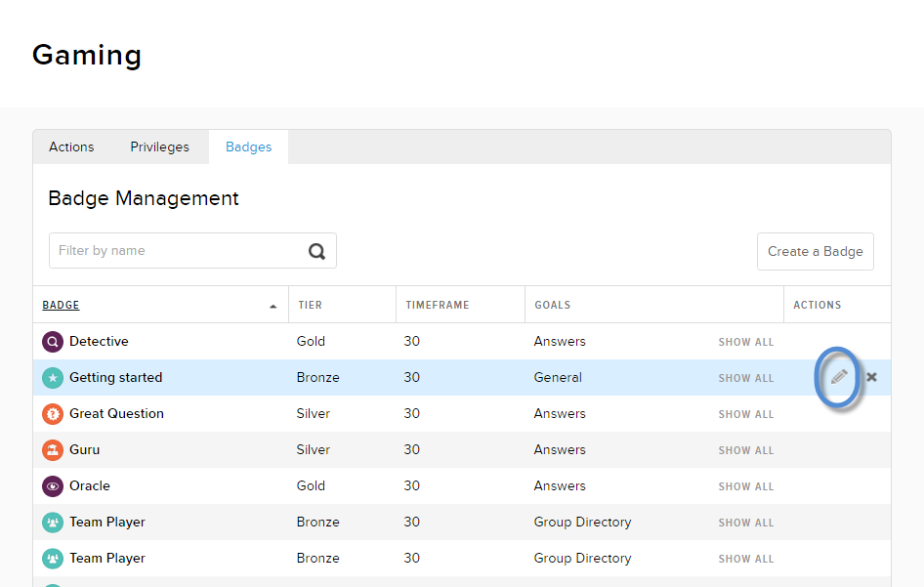The height and width of the screenshot is (587, 924).
Task: Click the Getting started star badge icon
Action: [52, 378]
